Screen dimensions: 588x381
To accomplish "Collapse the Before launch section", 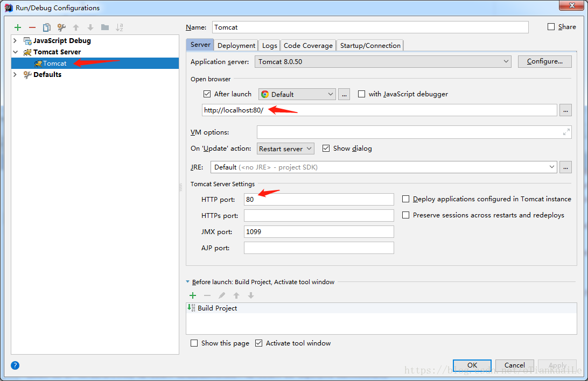I will (x=188, y=282).
